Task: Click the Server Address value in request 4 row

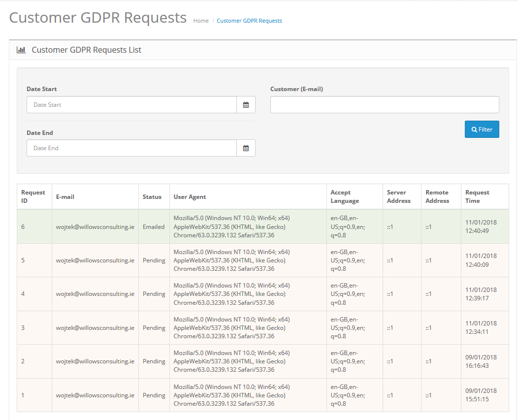Action: coord(390,294)
